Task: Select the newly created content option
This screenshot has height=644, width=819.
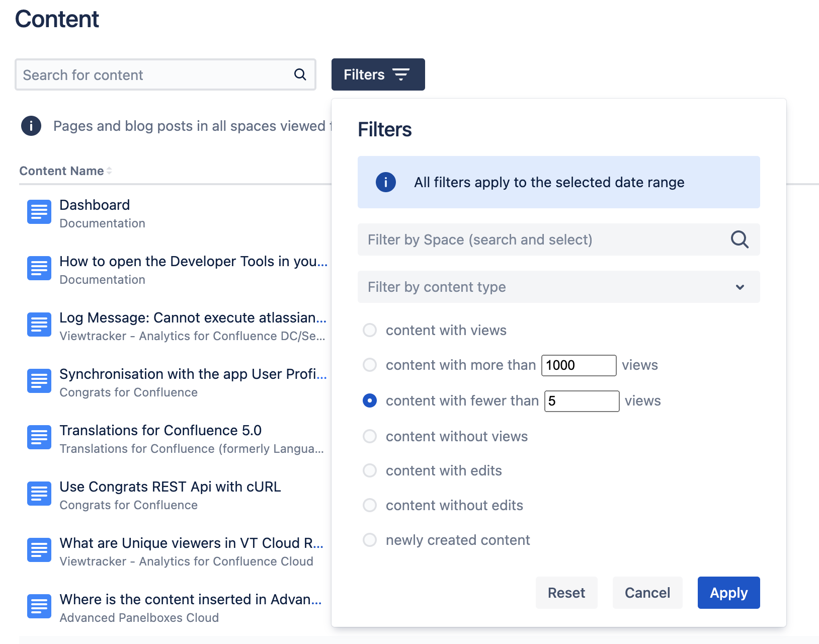Action: (370, 540)
